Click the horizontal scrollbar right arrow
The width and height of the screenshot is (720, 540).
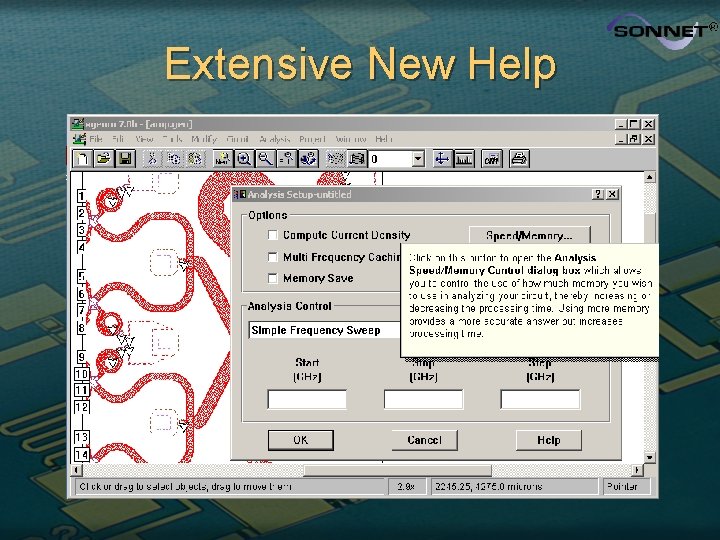(637, 470)
